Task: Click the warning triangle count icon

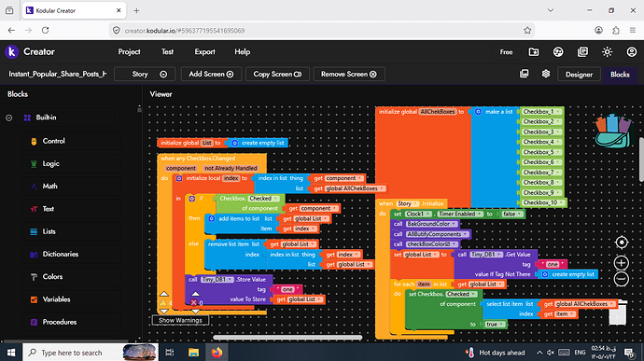Action: click(163, 302)
